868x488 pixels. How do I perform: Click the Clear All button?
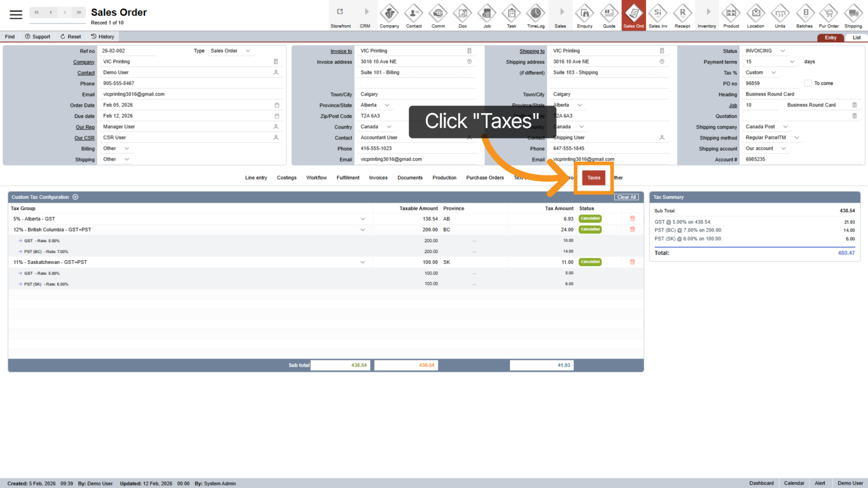[x=626, y=197]
